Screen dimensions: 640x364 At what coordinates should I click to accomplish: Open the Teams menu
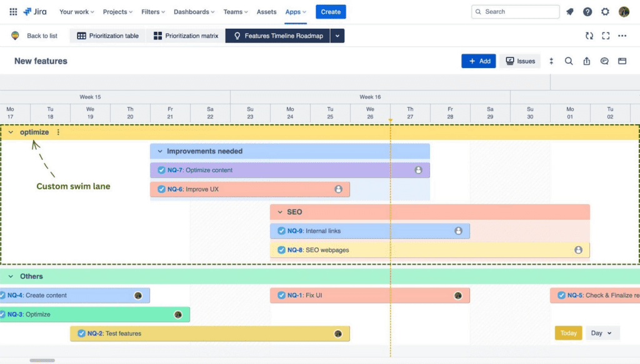point(236,12)
